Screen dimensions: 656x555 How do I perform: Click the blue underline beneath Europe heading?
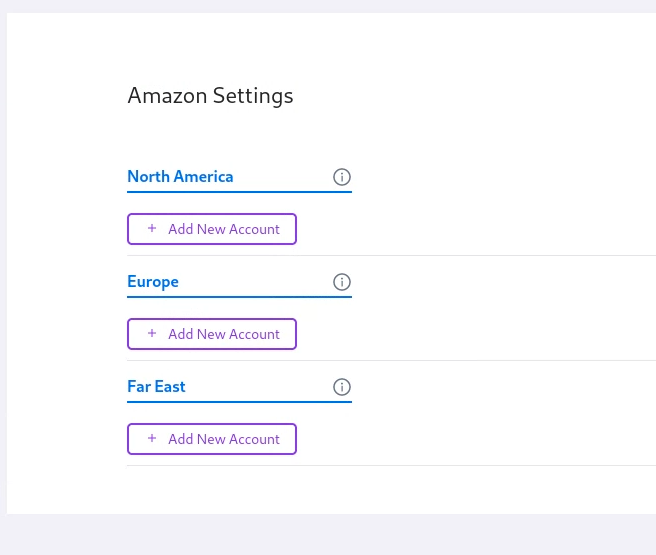[239, 297]
